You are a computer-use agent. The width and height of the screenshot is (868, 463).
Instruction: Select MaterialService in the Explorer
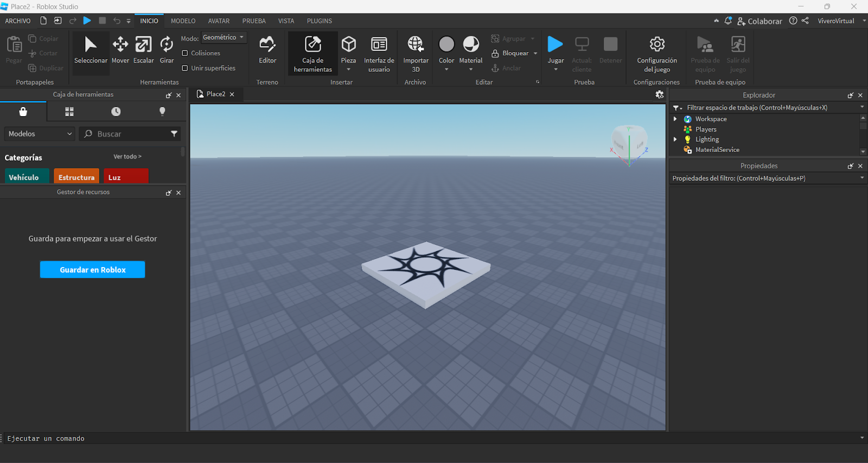click(x=717, y=150)
